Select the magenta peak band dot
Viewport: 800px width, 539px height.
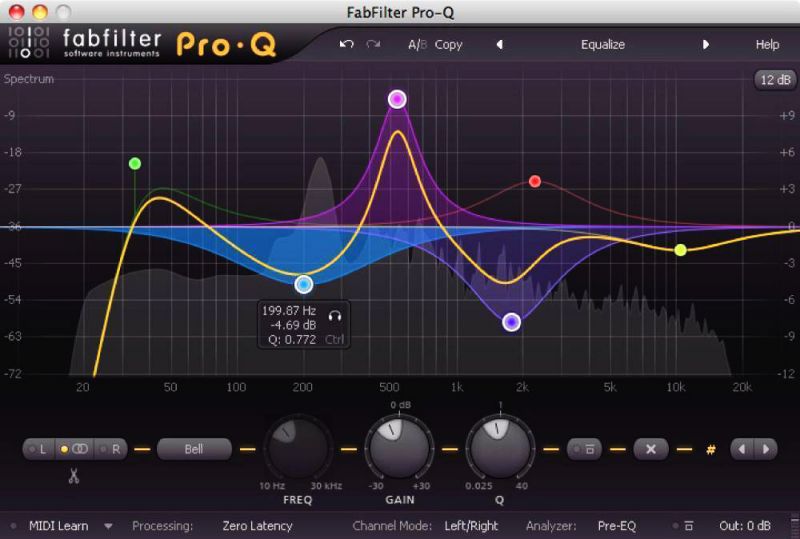coord(397,99)
